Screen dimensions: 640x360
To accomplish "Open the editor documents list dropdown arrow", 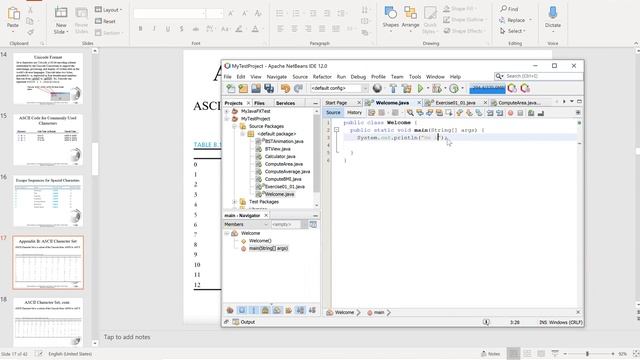I will point(571,101).
